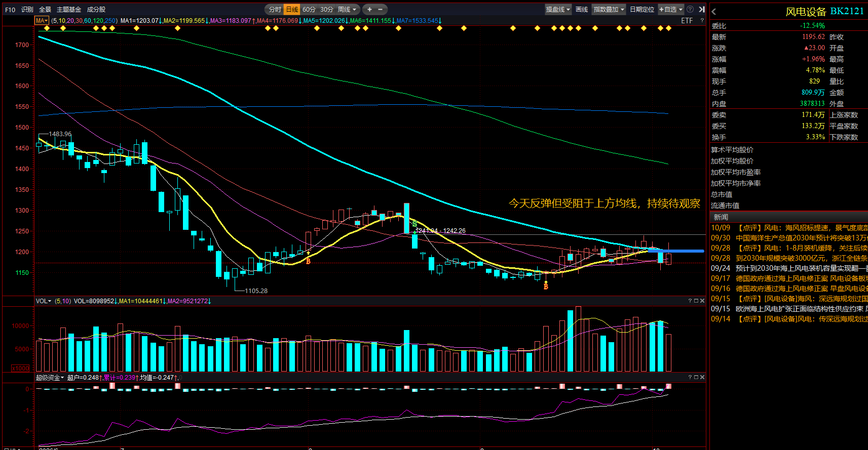Close the VOL indicator panel
The height and width of the screenshot is (450, 868).
coord(702,301)
